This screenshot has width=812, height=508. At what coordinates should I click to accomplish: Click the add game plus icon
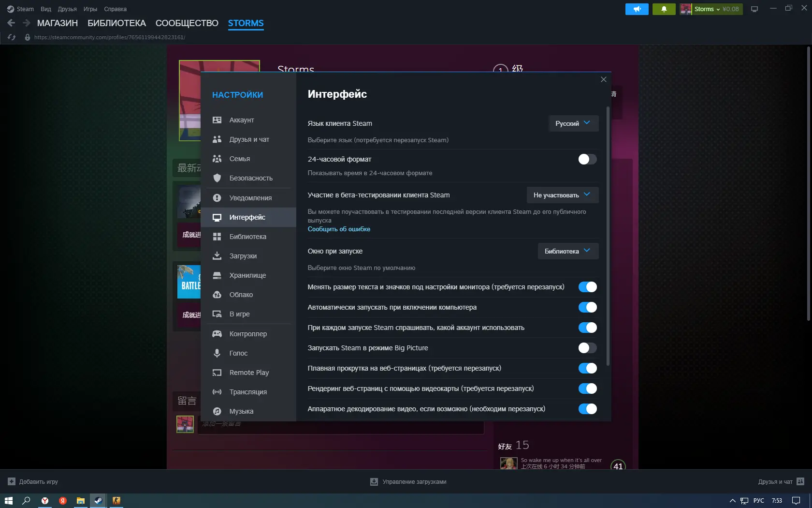click(12, 481)
